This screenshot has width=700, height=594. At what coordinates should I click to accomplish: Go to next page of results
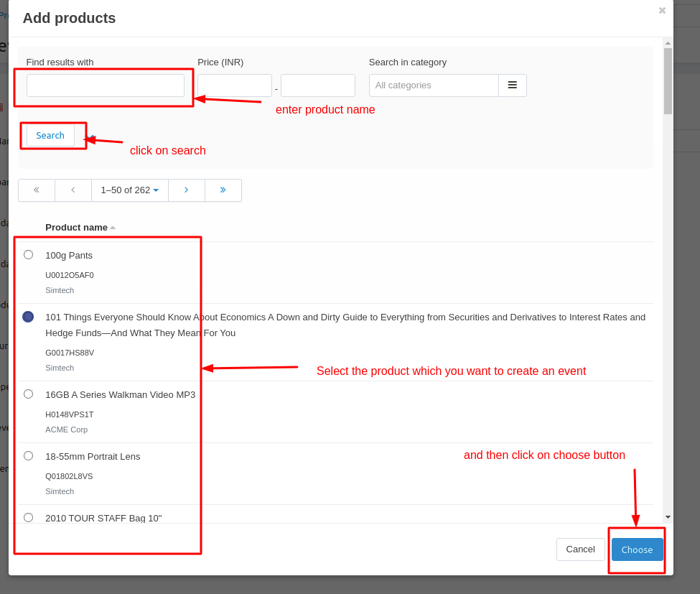(187, 190)
